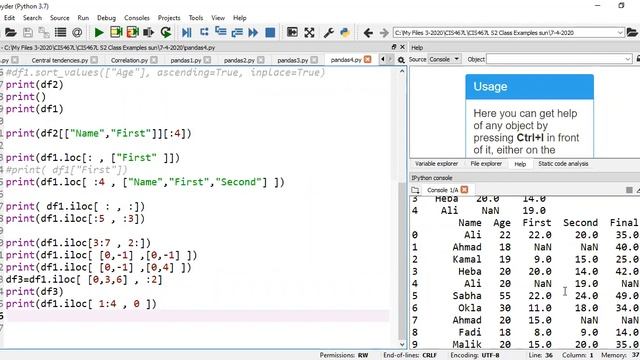Click the Save all files icon
Screen dimensions: 640x360
pos(44,33)
